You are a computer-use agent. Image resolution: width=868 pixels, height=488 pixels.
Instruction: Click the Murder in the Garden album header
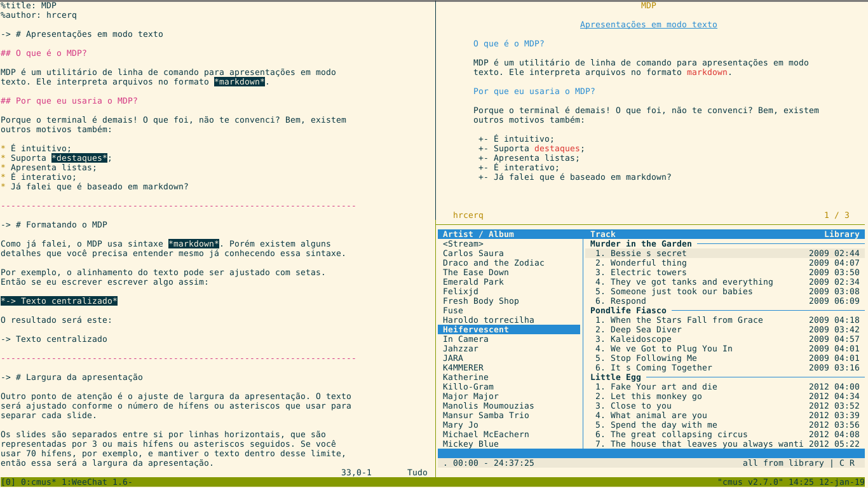click(641, 244)
